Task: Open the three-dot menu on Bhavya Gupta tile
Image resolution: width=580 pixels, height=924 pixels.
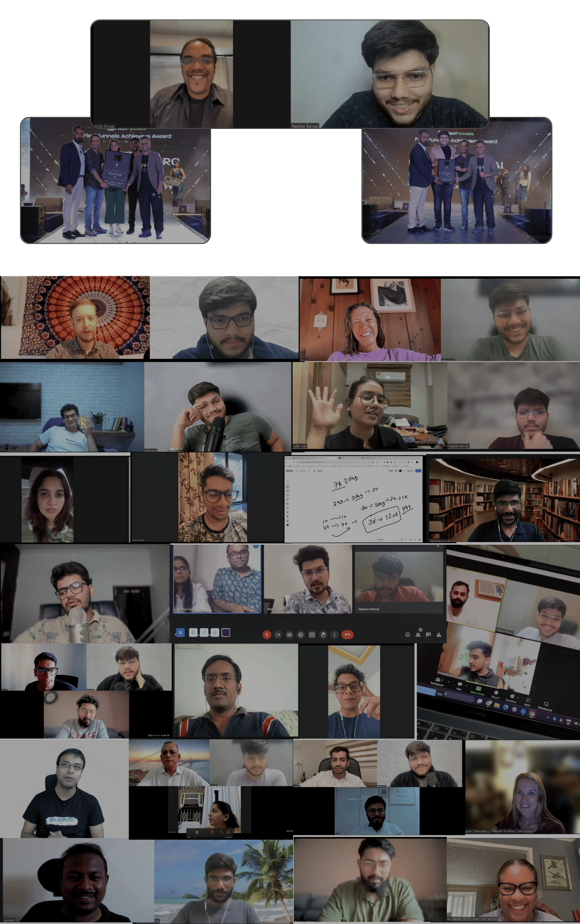Action: [x=256, y=546]
